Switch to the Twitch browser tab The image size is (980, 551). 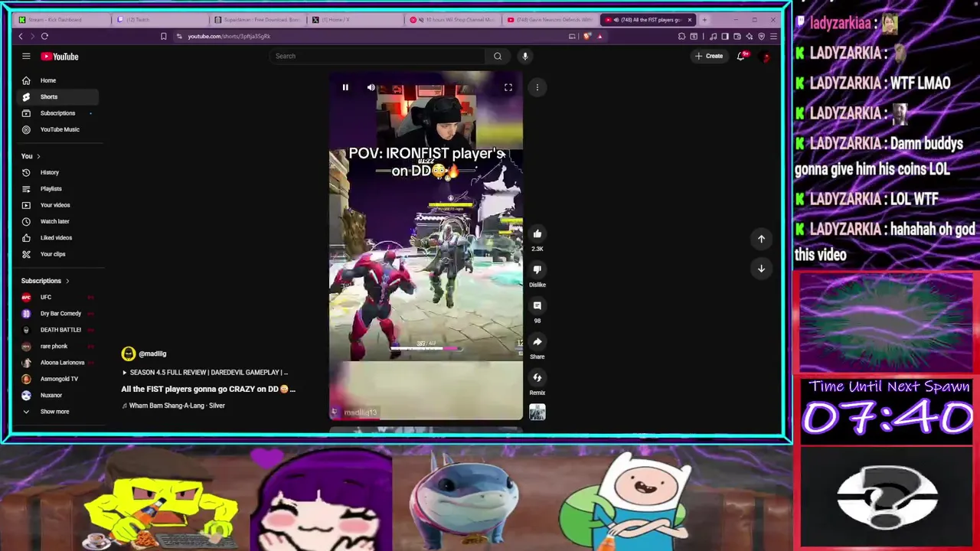pyautogui.click(x=159, y=20)
